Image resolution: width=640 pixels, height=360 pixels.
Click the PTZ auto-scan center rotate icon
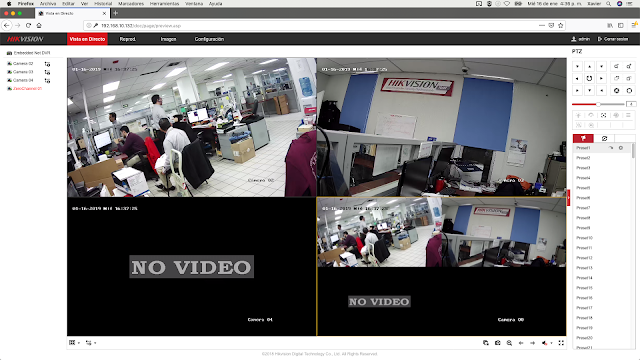coord(589,78)
